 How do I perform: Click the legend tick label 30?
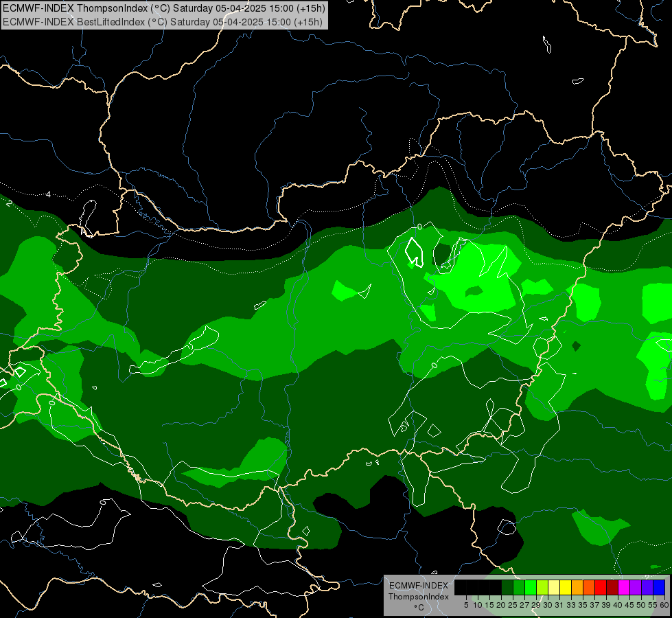(548, 605)
